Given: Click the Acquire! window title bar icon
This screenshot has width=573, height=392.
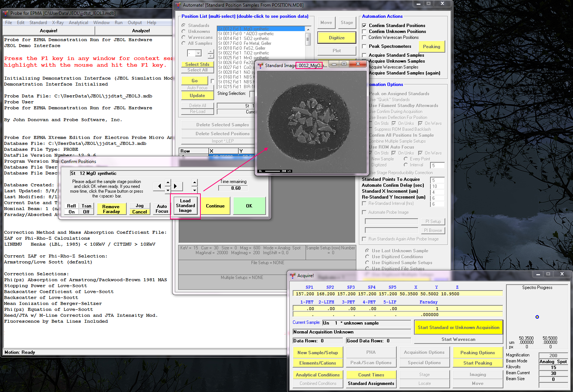Looking at the screenshot, I should (x=293, y=276).
